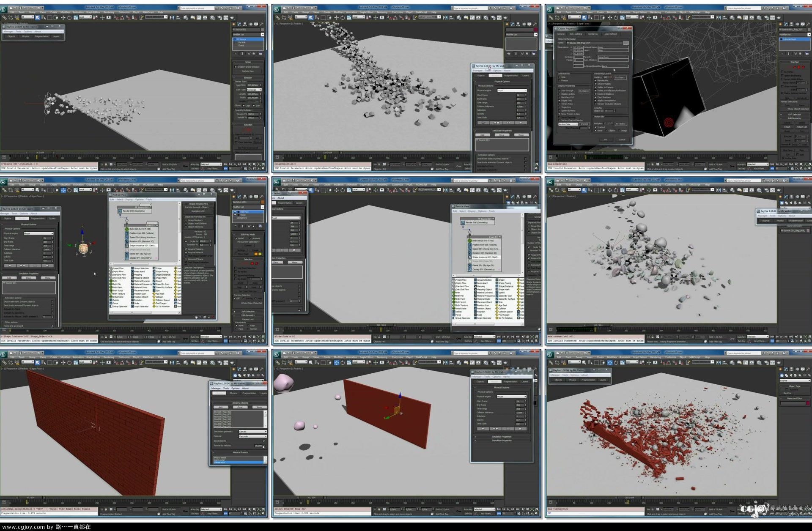Click Cancel in Object Properties dialog

(622, 140)
